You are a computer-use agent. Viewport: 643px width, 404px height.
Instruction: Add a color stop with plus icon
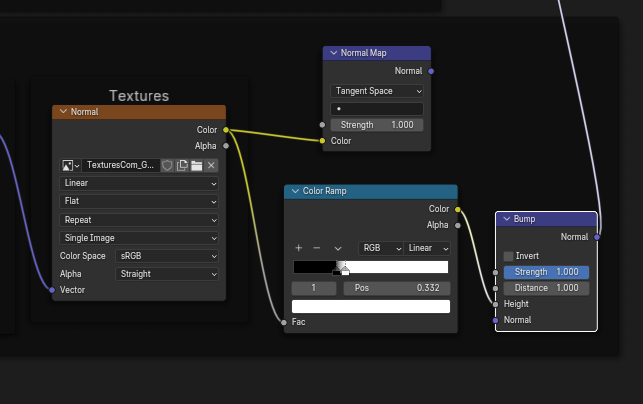coord(298,248)
